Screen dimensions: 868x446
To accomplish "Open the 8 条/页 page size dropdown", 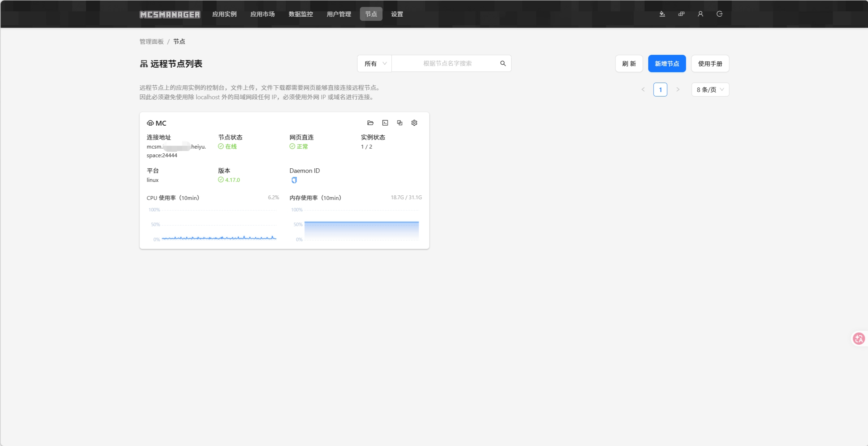I will [710, 90].
